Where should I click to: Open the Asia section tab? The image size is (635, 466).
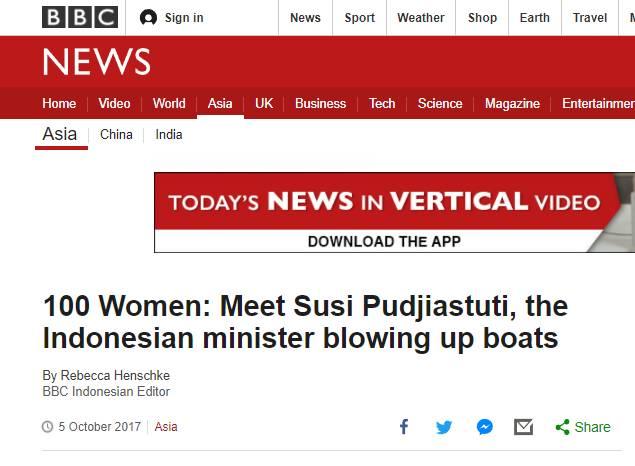pyautogui.click(x=220, y=104)
